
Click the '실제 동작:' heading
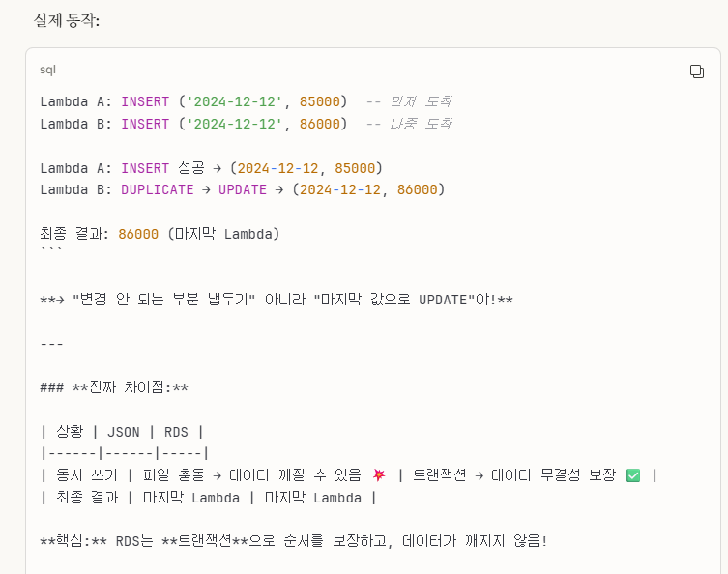pos(67,20)
